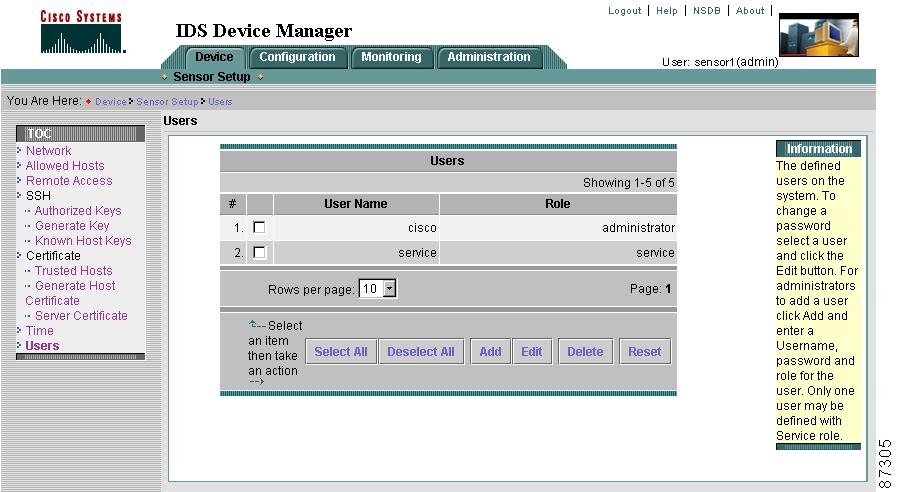The height and width of the screenshot is (492, 897).
Task: Select the Sensor Setup submenu
Action: [212, 77]
